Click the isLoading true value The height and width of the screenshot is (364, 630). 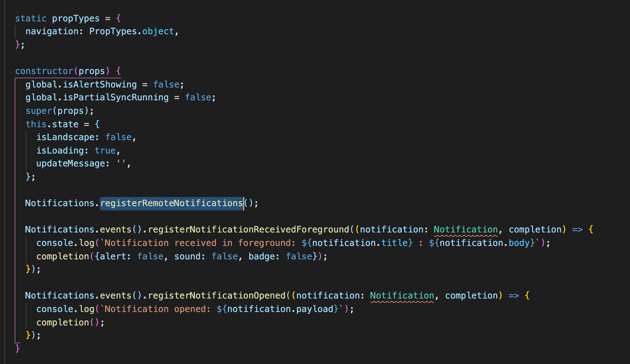(105, 150)
